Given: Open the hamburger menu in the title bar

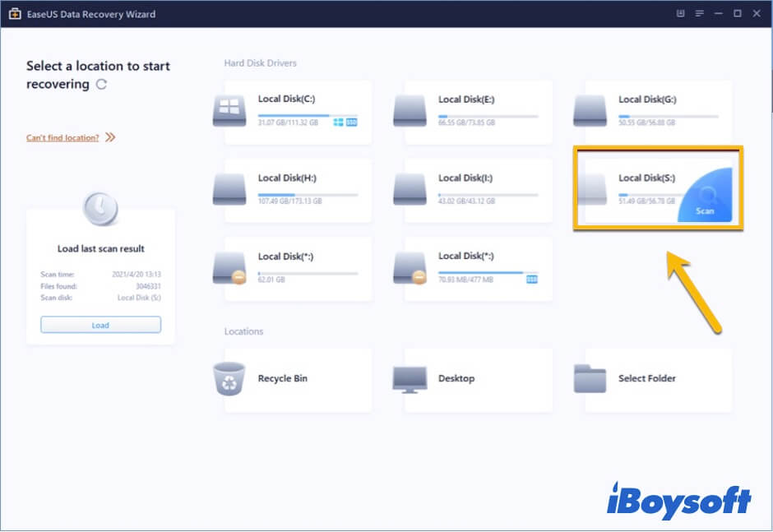Looking at the screenshot, I should [x=699, y=14].
